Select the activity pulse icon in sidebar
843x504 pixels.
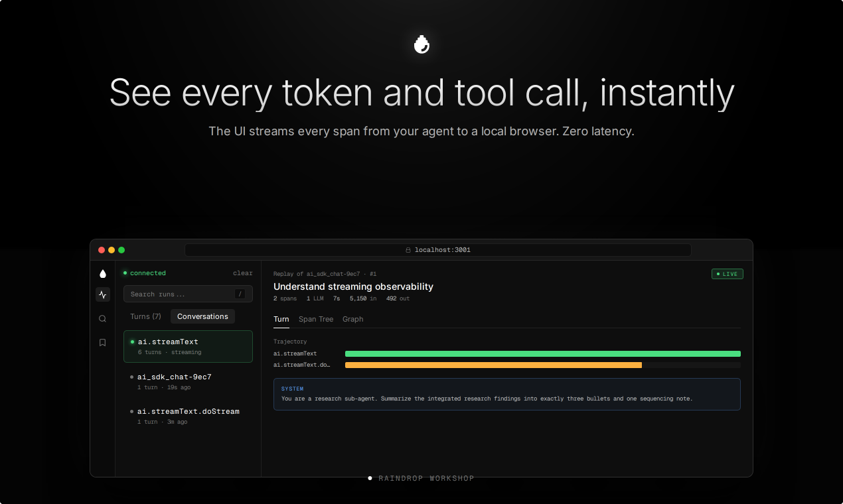102,294
